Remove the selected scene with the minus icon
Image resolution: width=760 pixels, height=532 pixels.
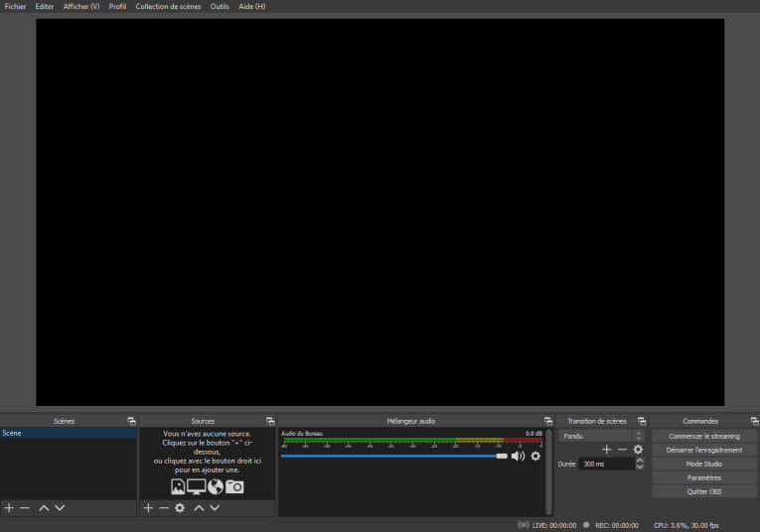[x=25, y=508]
